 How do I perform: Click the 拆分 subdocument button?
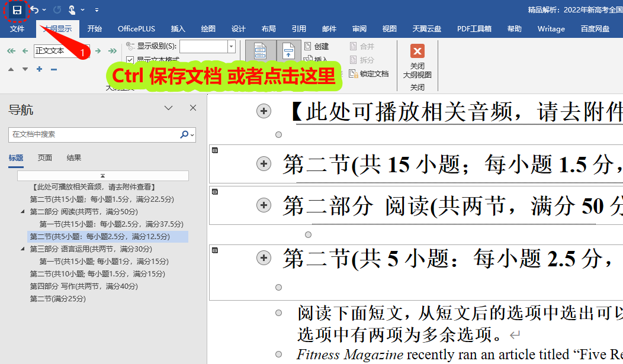pyautogui.click(x=362, y=60)
